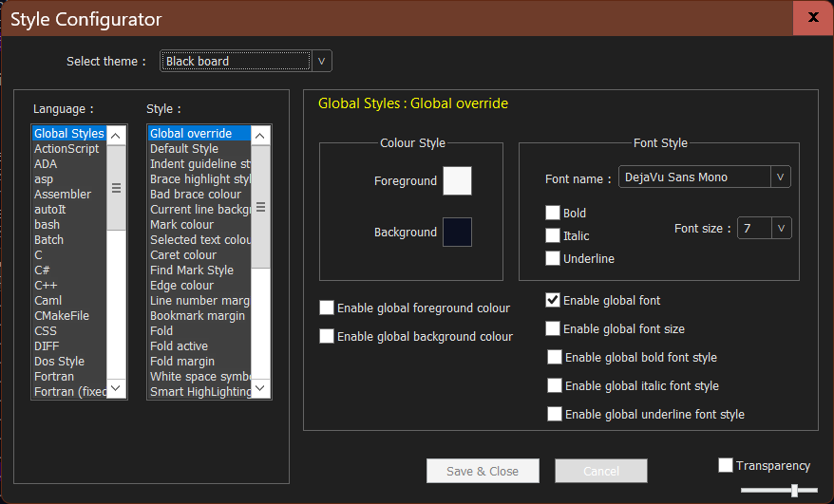Select Smart HighLighting in Style list
The height and width of the screenshot is (504, 834).
(199, 391)
